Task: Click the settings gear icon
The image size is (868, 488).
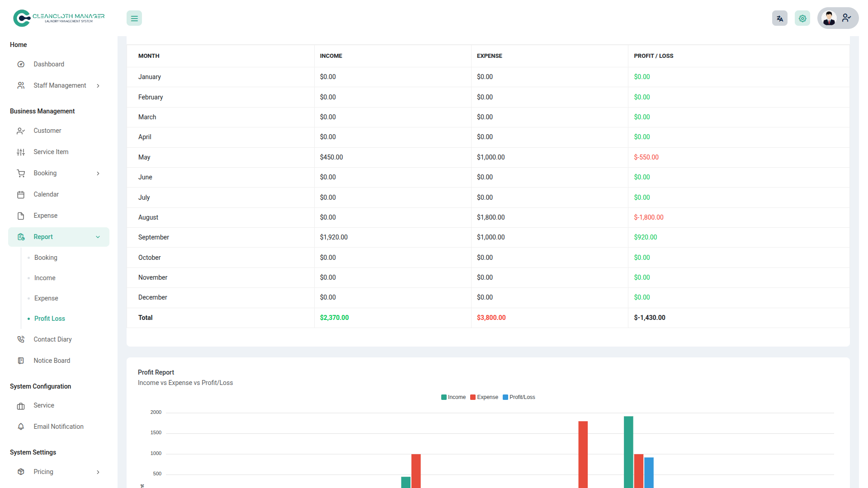Action: (802, 19)
